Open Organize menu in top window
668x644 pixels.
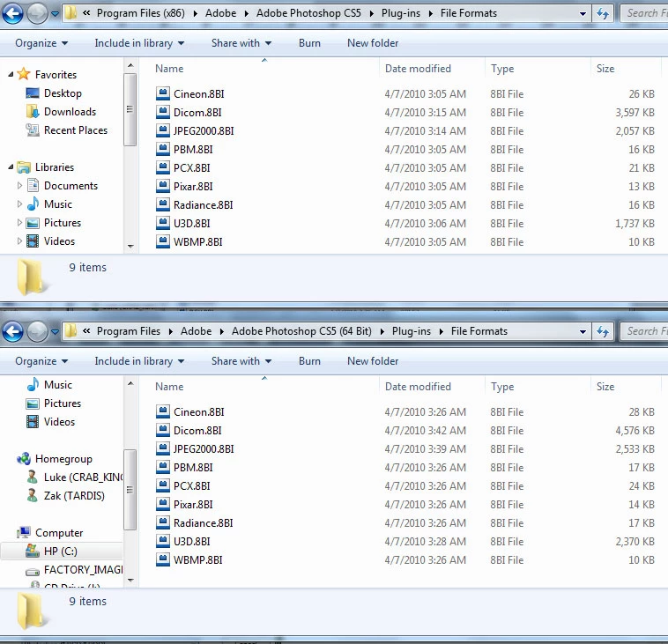41,43
